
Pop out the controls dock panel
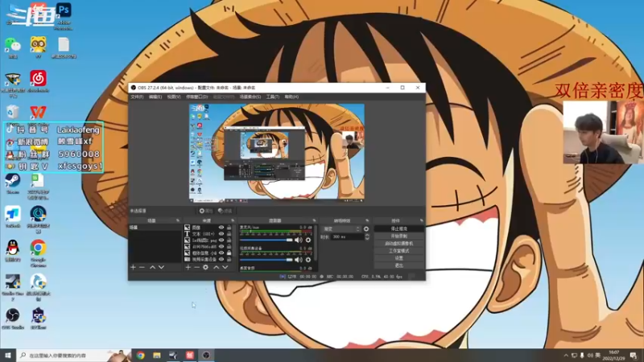pyautogui.click(x=421, y=220)
